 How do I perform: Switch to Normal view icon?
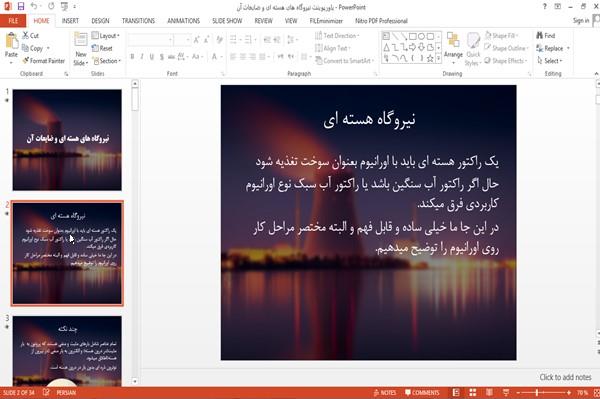point(456,393)
